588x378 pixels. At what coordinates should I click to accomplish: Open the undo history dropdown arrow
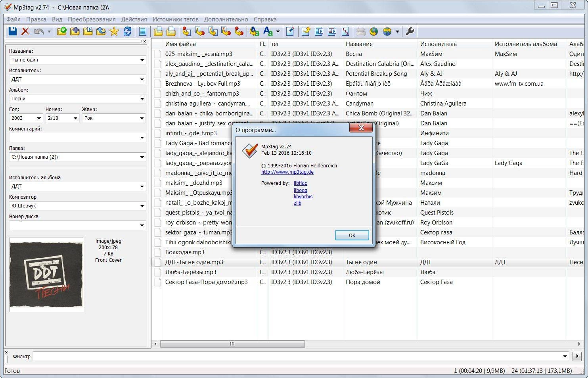(49, 31)
